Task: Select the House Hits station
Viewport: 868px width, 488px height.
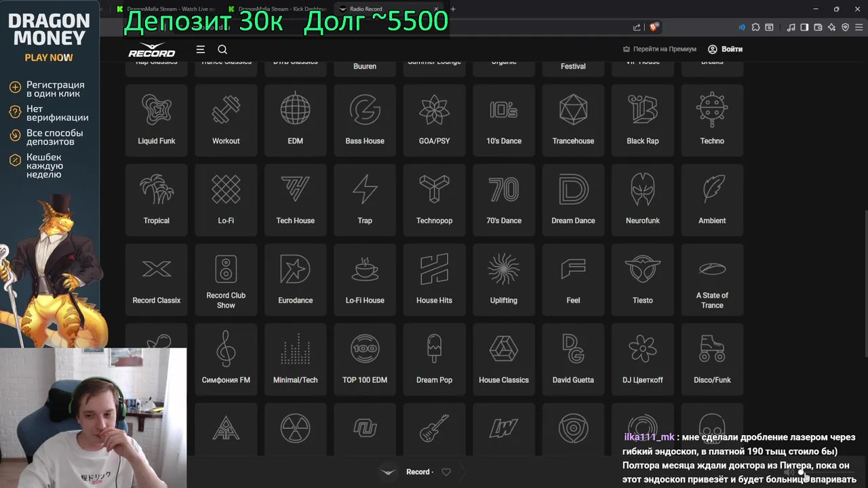Action: pyautogui.click(x=435, y=280)
